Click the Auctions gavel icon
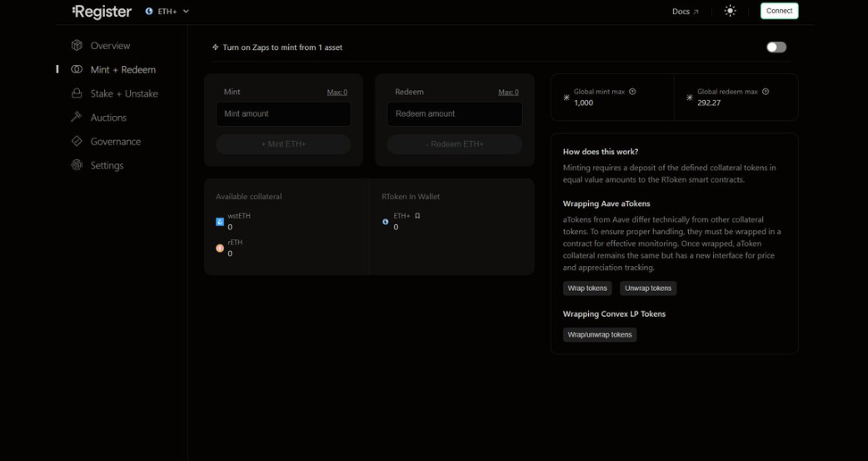The height and width of the screenshot is (461, 868). [x=77, y=118]
